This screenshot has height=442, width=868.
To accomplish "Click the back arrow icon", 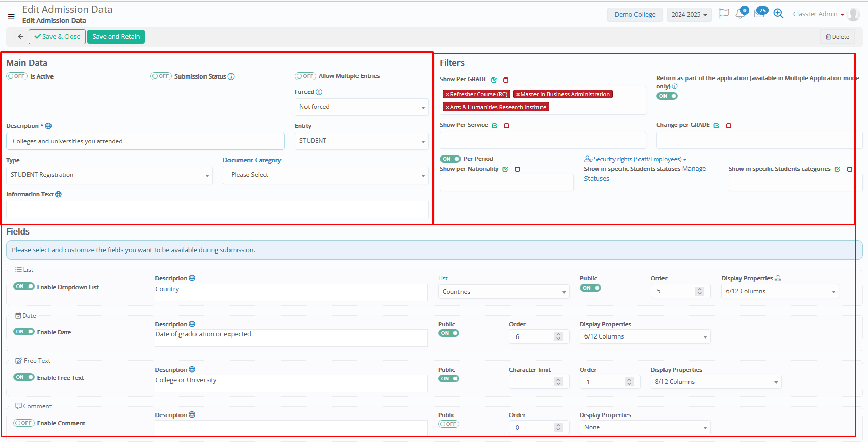I will (x=20, y=37).
